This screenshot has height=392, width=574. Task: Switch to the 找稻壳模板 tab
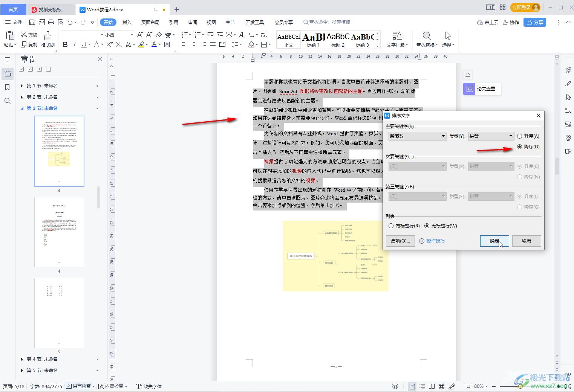(x=51, y=9)
